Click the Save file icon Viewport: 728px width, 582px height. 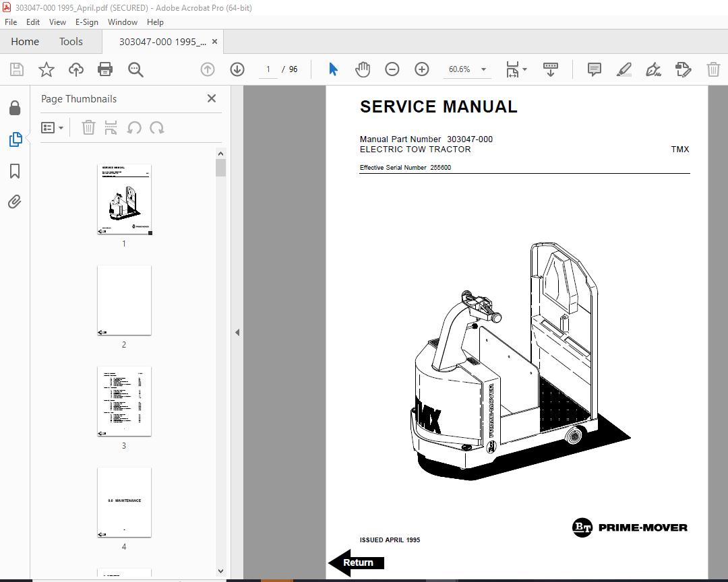17,69
